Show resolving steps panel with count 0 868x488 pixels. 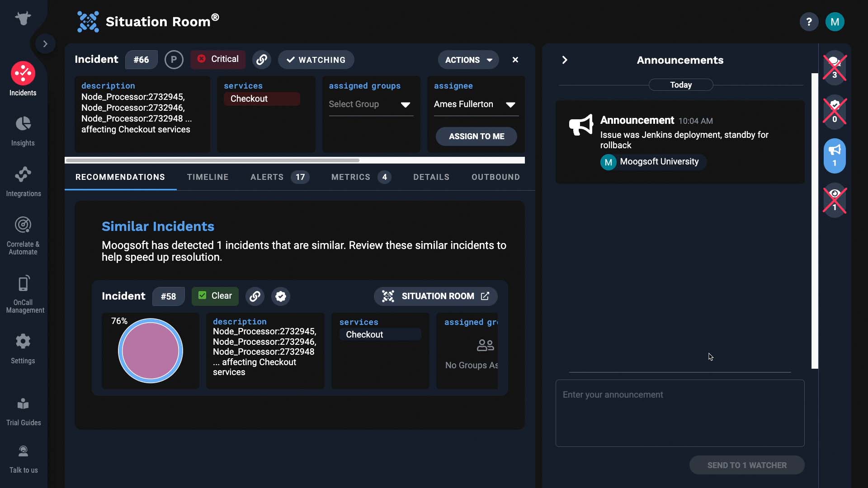835,111
